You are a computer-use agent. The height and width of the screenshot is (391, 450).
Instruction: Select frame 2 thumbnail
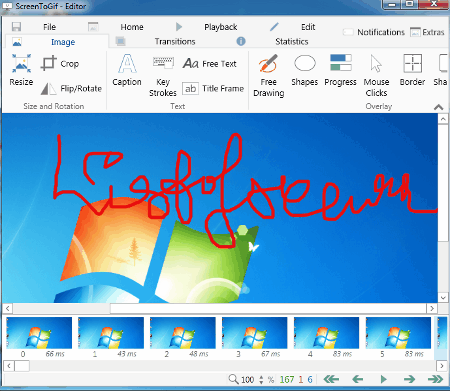pos(183,333)
